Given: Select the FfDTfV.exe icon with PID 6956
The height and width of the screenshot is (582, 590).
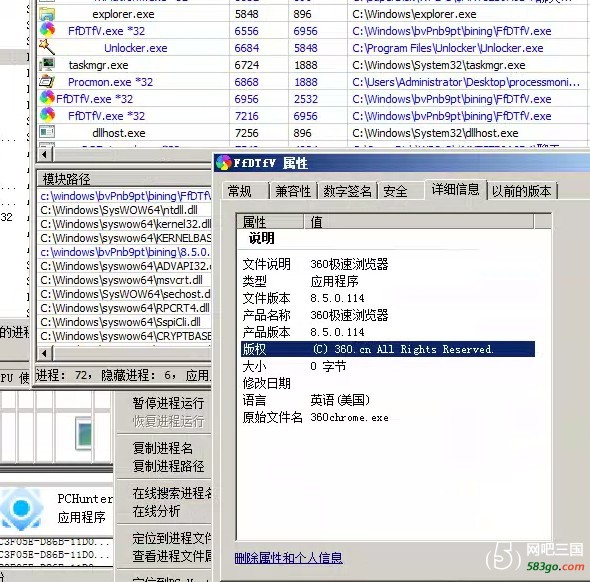Looking at the screenshot, I should pyautogui.click(x=47, y=98).
